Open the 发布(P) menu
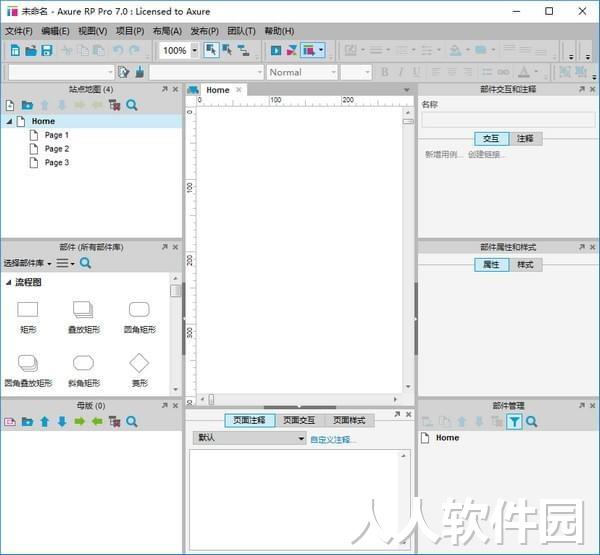The width and height of the screenshot is (600, 555). tap(205, 31)
